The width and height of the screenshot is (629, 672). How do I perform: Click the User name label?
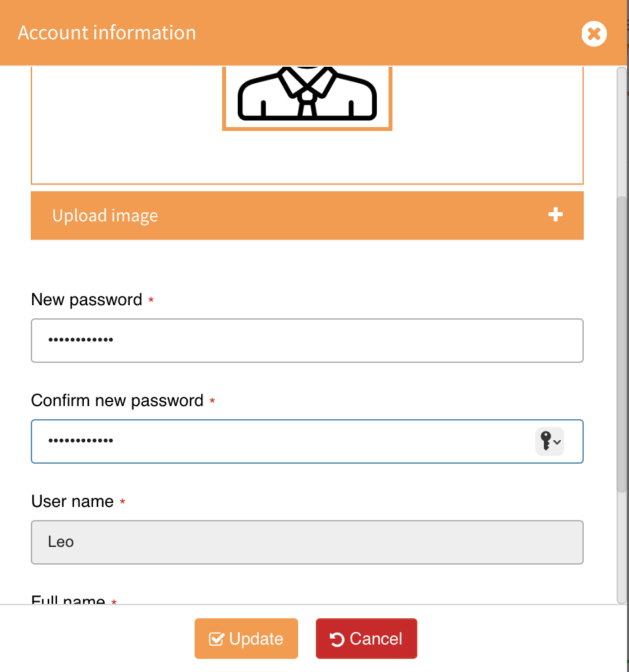[72, 502]
